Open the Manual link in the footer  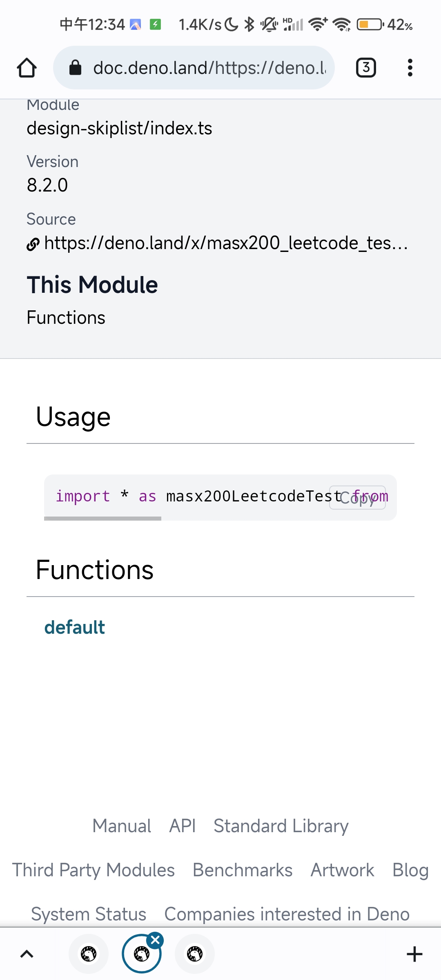click(x=122, y=826)
